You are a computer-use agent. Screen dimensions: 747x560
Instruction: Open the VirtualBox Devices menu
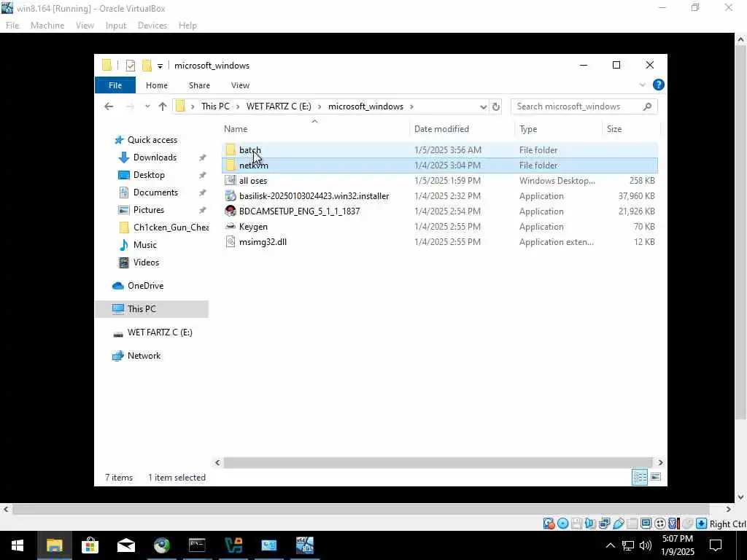(x=152, y=26)
